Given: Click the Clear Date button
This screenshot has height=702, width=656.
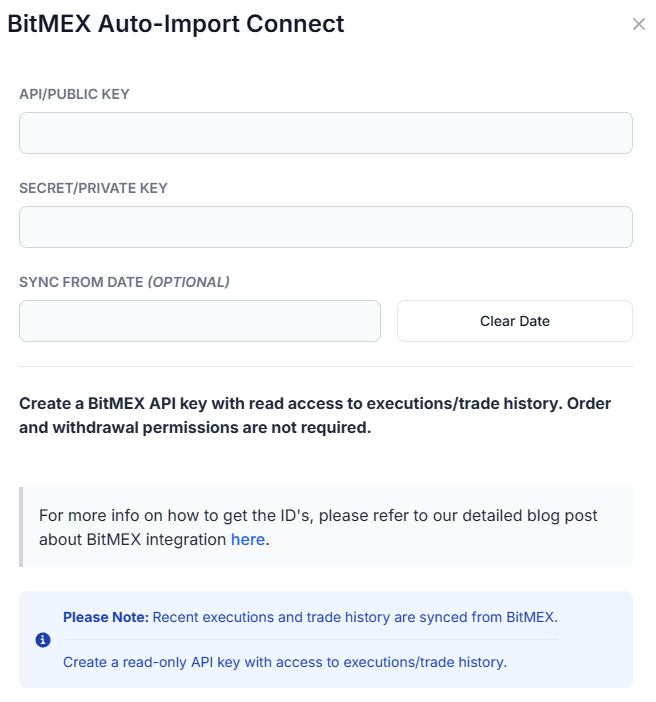Looking at the screenshot, I should click(515, 321).
